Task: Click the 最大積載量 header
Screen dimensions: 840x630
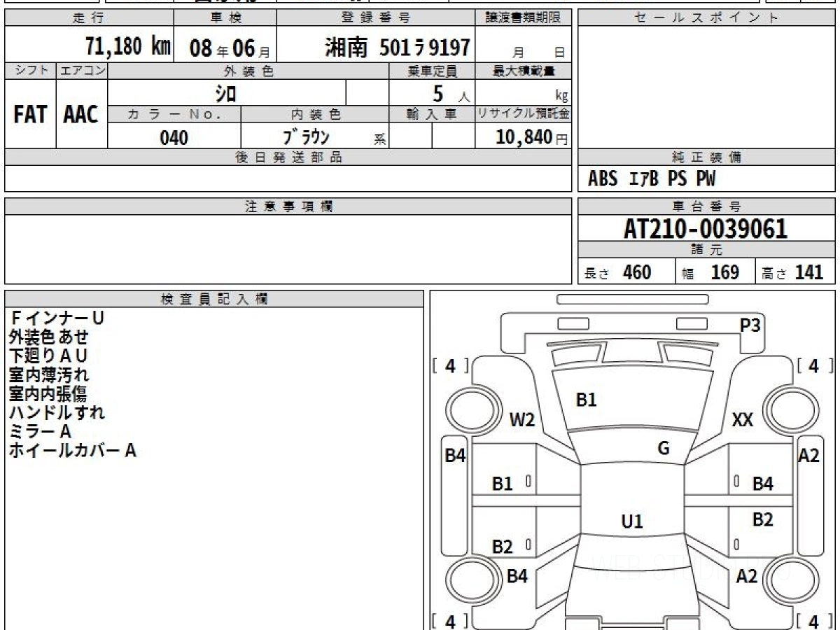Action: pyautogui.click(x=524, y=71)
